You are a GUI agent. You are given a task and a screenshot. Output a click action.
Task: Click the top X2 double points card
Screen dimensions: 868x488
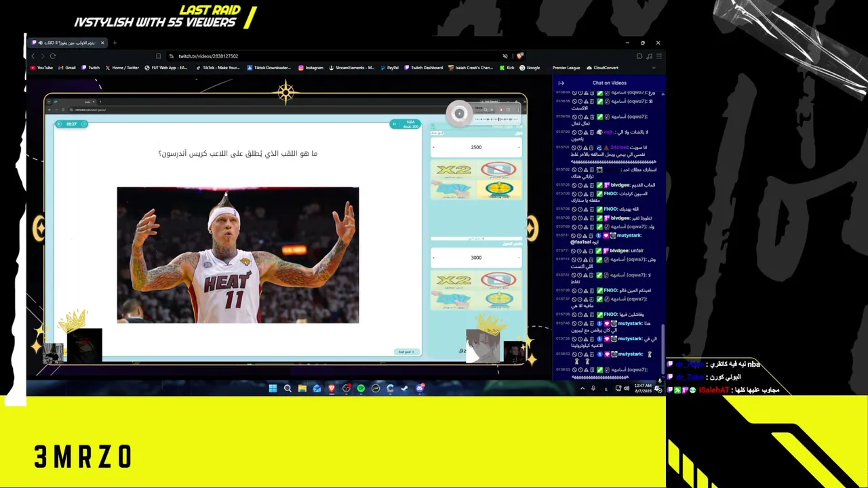[x=454, y=169]
